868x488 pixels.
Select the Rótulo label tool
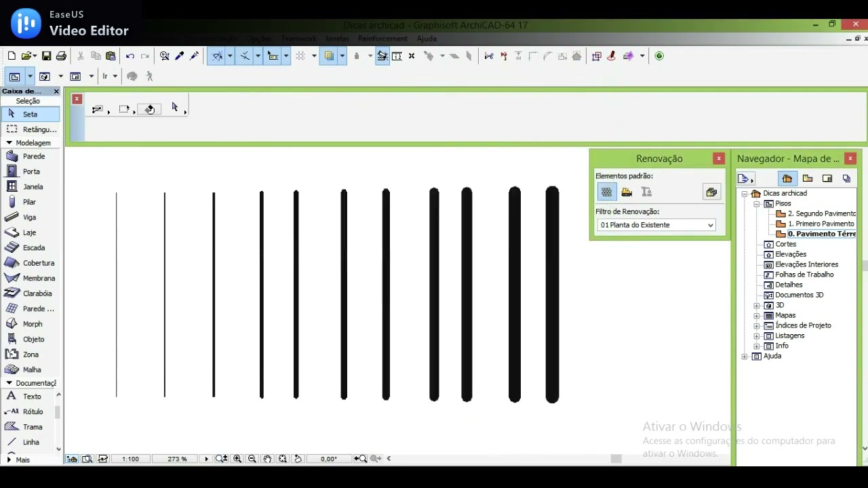click(x=27, y=411)
